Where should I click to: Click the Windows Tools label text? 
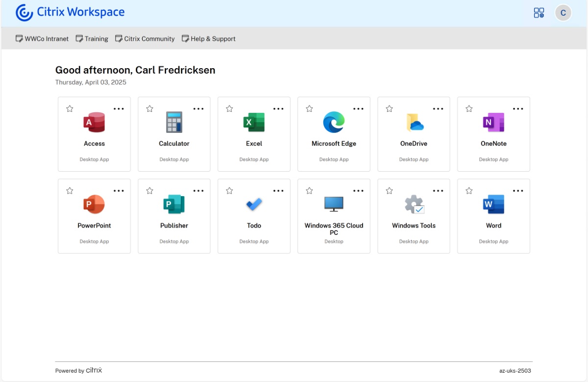414,226
